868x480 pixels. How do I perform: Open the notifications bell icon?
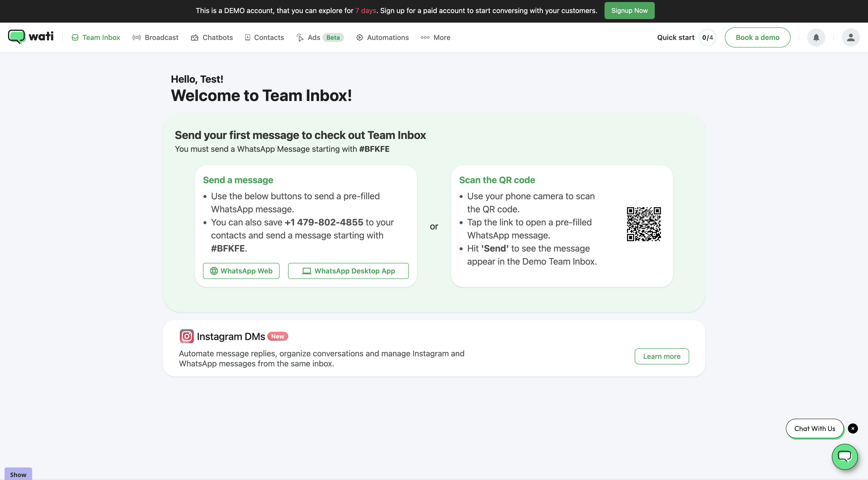816,37
